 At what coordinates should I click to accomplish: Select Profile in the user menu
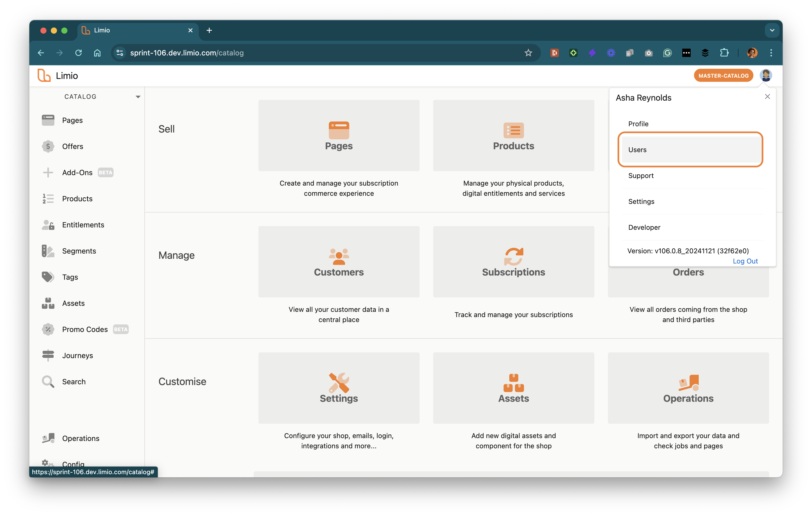[692, 124]
